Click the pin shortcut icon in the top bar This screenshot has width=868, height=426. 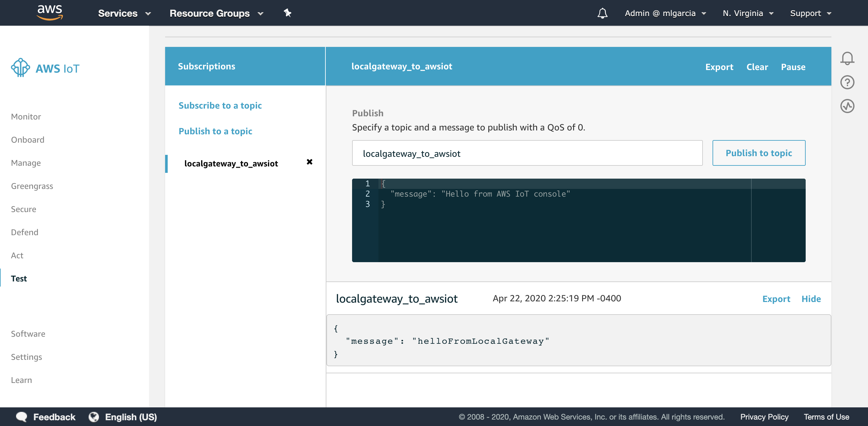[x=287, y=13]
